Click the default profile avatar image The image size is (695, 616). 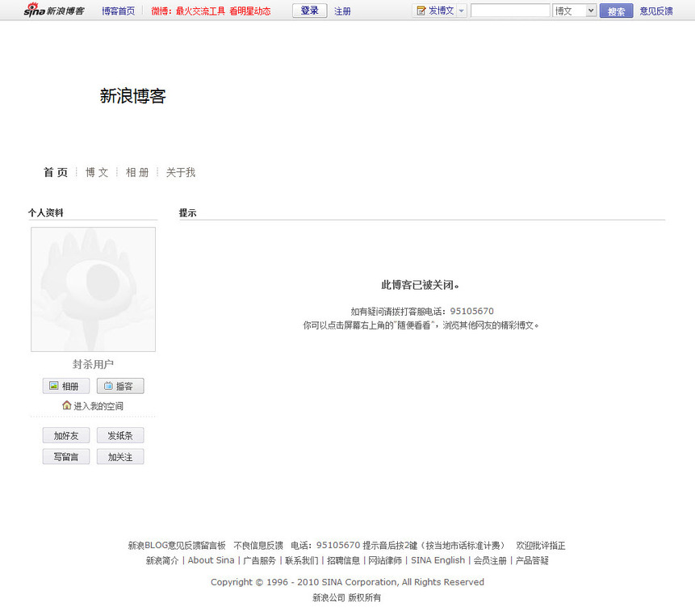point(93,289)
